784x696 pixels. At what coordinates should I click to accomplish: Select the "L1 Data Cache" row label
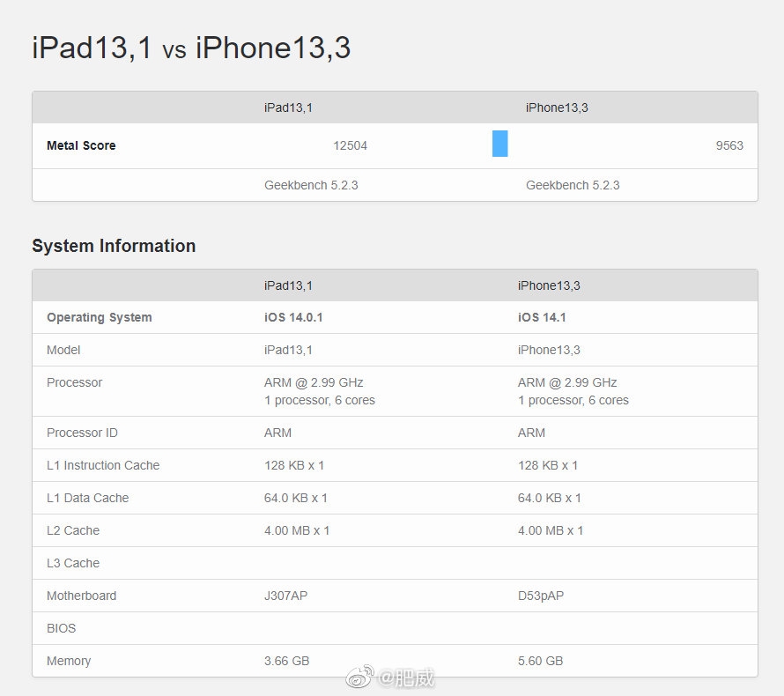(x=87, y=498)
